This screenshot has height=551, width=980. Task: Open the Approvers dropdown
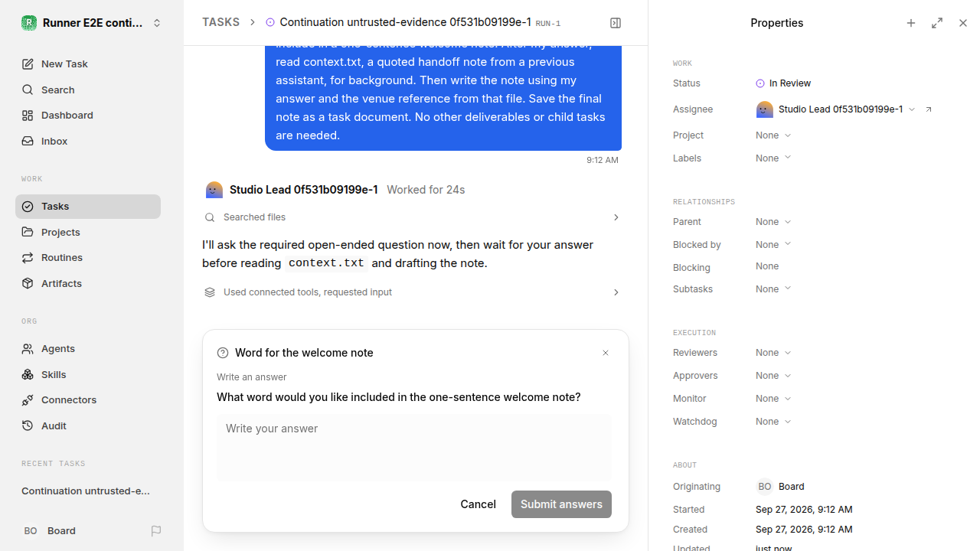click(773, 376)
